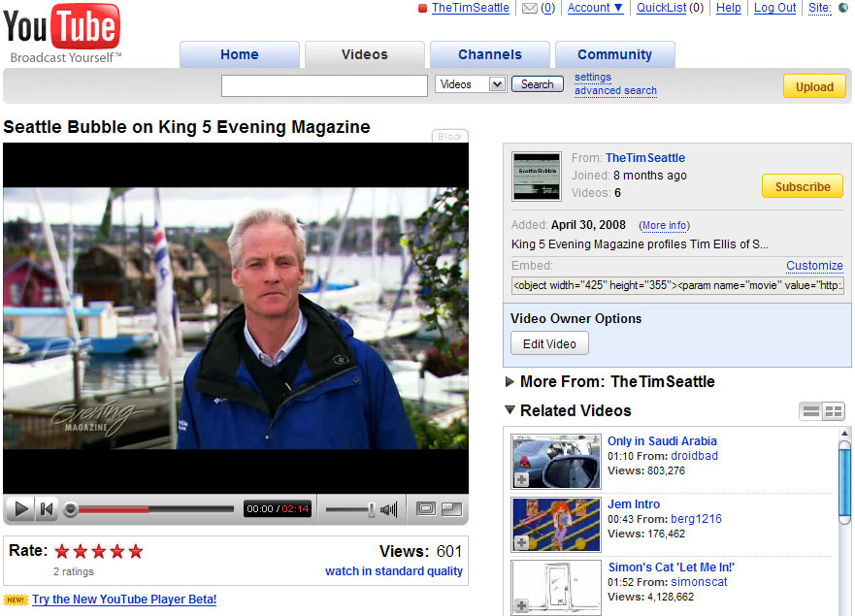Select the embed code text field
Viewport: 855px width, 616px height.
tap(677, 285)
